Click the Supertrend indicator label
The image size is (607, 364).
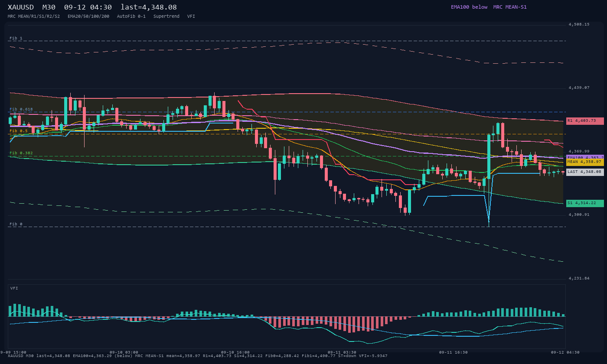[166, 16]
